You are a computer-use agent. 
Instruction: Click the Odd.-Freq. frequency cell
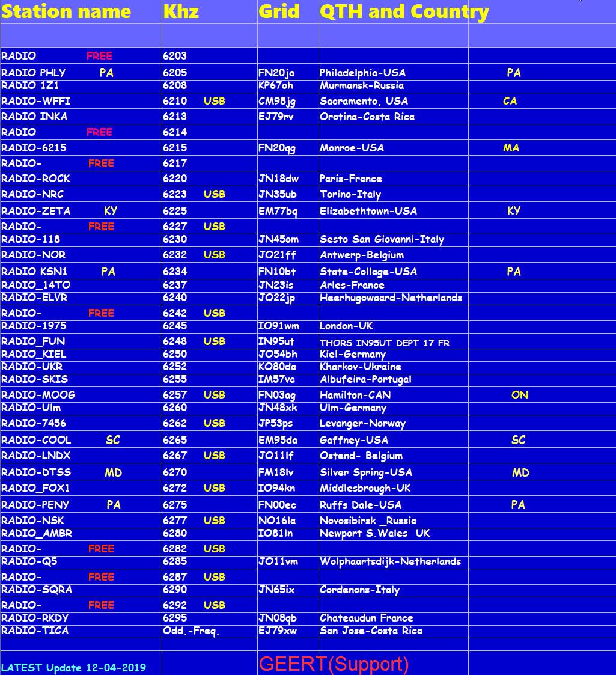[191, 631]
